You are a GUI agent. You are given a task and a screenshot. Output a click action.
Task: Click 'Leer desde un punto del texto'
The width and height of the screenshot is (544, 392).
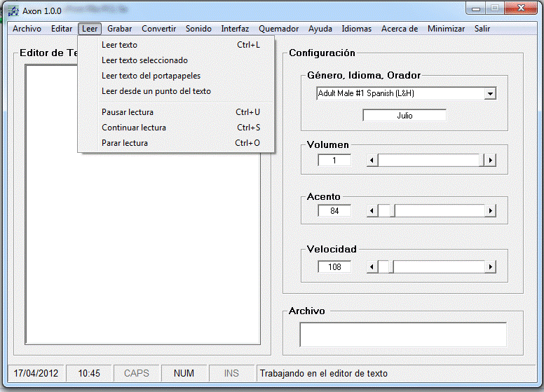tap(156, 91)
